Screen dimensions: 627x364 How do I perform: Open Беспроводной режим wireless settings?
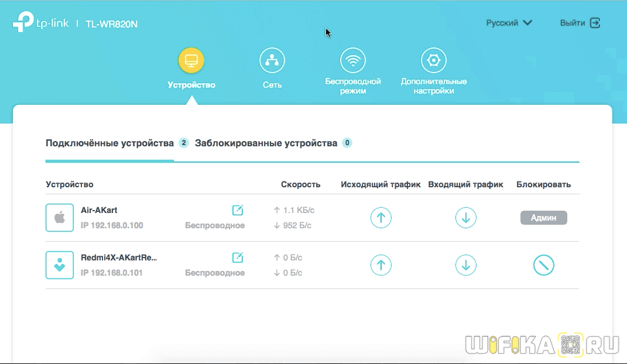353,60
